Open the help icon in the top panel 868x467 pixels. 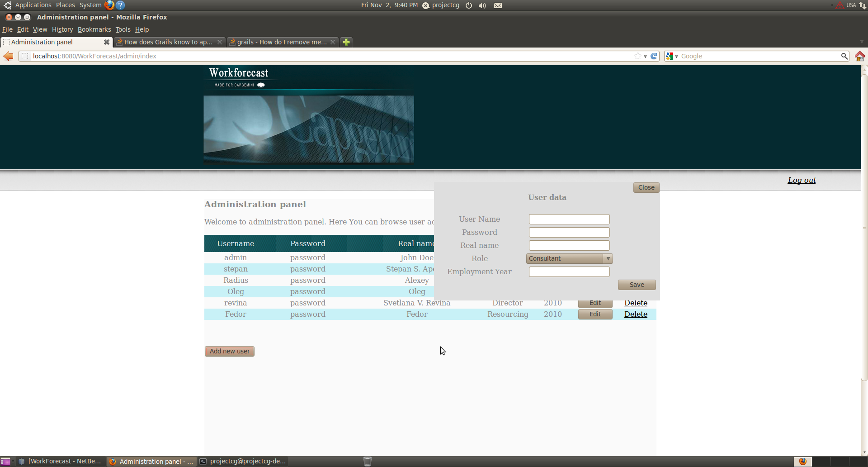point(120,5)
